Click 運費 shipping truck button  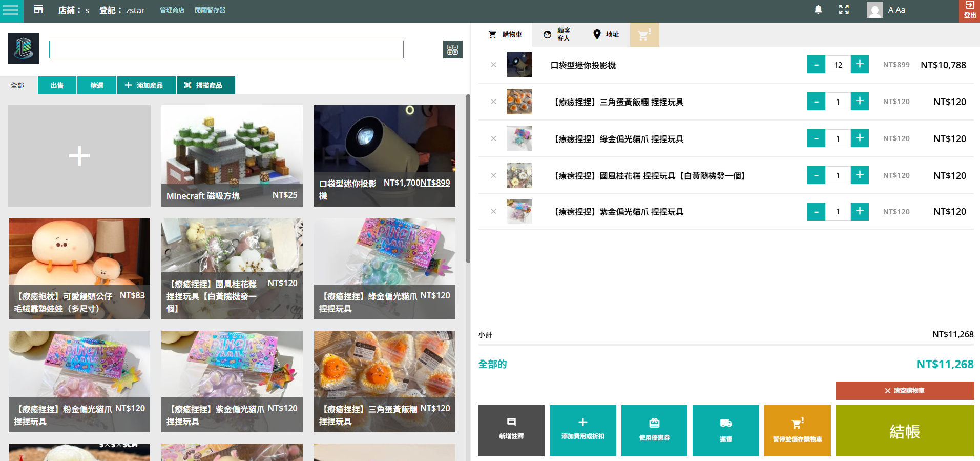click(x=726, y=431)
